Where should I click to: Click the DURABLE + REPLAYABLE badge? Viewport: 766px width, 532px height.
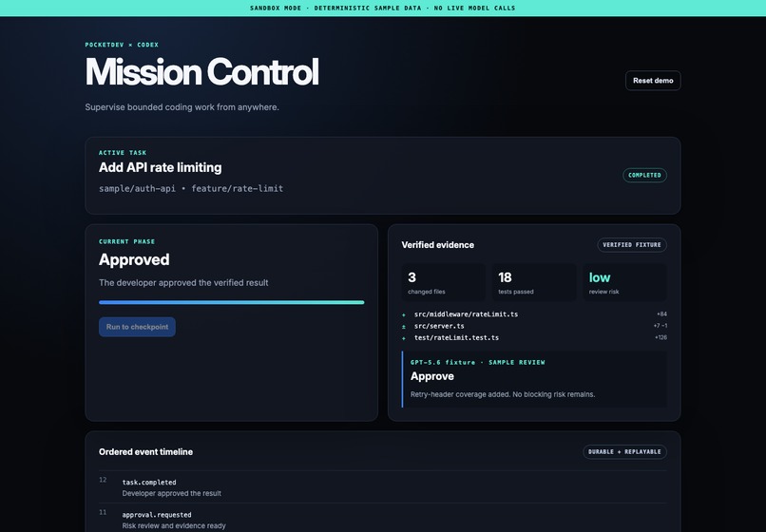click(624, 452)
